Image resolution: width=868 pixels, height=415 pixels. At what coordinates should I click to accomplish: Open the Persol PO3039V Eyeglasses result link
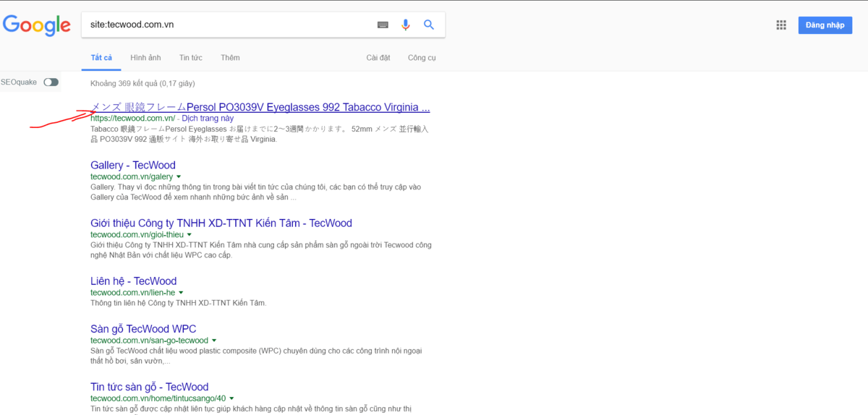click(x=260, y=107)
